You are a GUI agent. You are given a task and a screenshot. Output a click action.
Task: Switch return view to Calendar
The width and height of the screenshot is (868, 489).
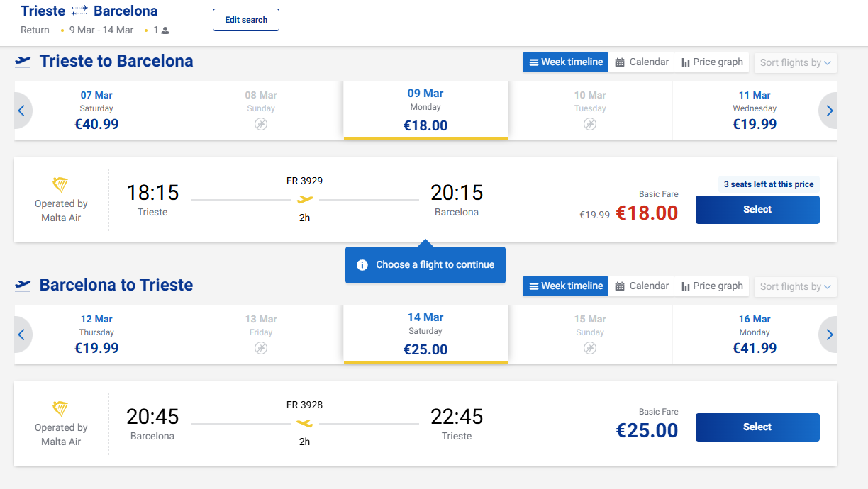tap(641, 286)
